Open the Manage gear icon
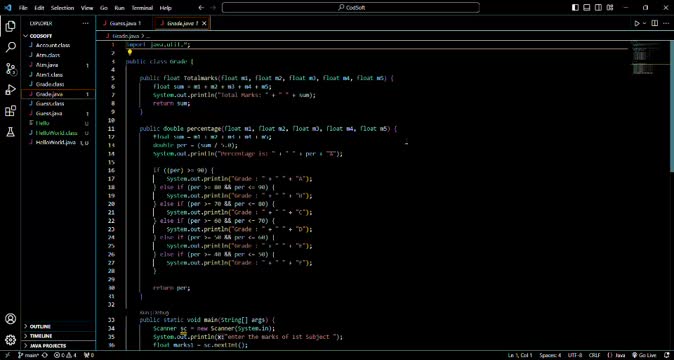Viewport: 674px width, 360px height. click(10, 340)
